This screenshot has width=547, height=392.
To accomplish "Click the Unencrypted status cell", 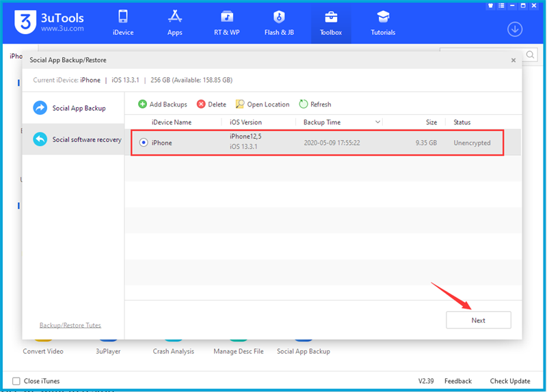I will (472, 143).
